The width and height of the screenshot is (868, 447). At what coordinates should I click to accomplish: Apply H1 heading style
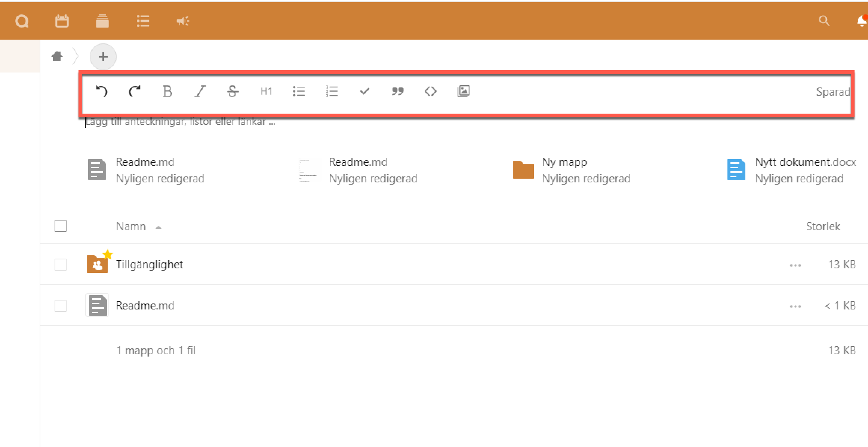coord(266,91)
